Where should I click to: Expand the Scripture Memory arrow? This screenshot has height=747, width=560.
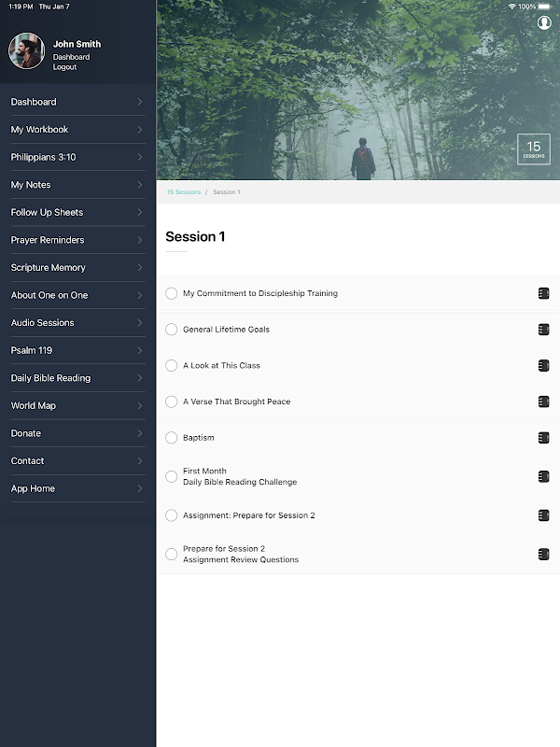(x=139, y=268)
